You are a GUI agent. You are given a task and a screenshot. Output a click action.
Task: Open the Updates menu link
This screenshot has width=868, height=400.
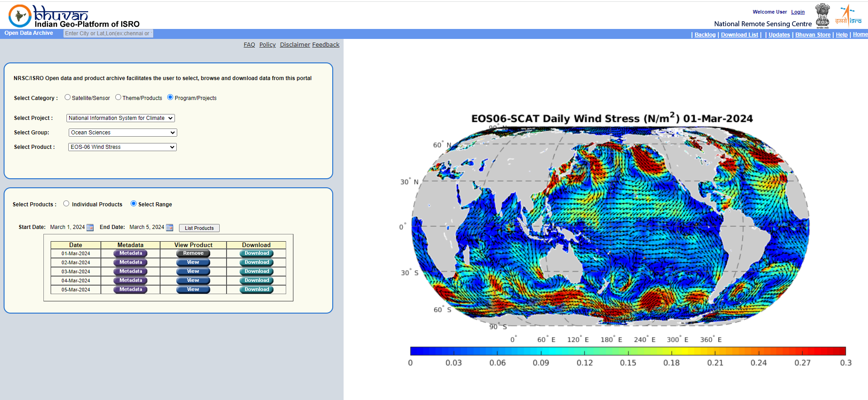(x=779, y=35)
